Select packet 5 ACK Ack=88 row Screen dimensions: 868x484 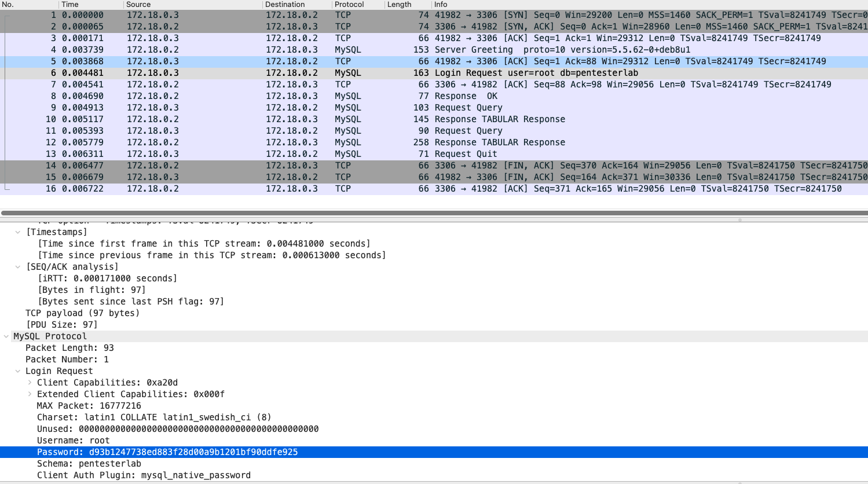[434, 61]
